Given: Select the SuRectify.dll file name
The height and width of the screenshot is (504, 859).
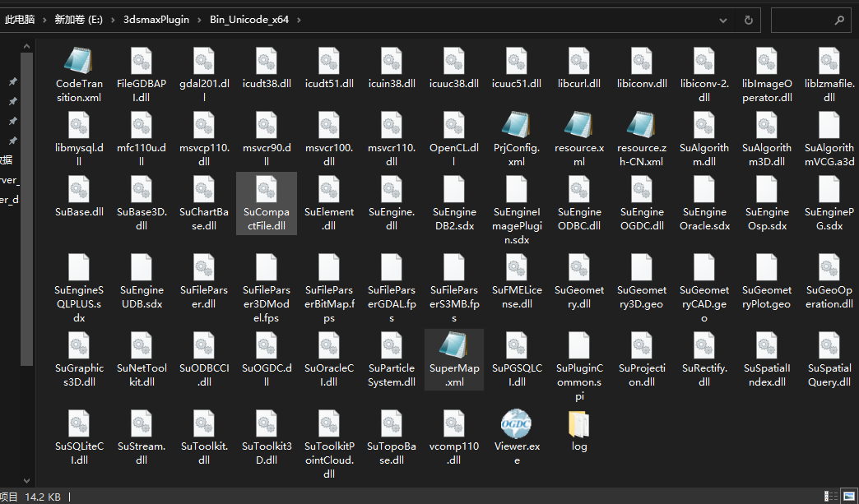Looking at the screenshot, I should [704, 375].
